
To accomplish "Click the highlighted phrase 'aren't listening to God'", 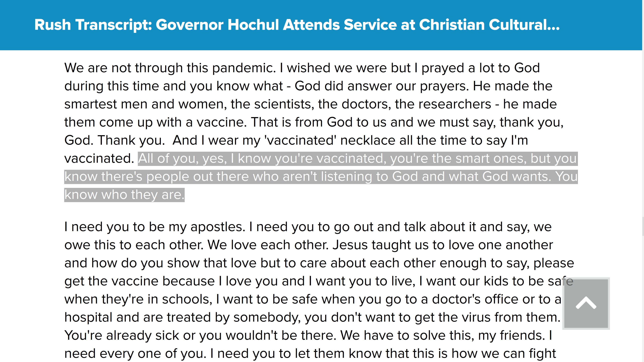I will (x=350, y=176).
